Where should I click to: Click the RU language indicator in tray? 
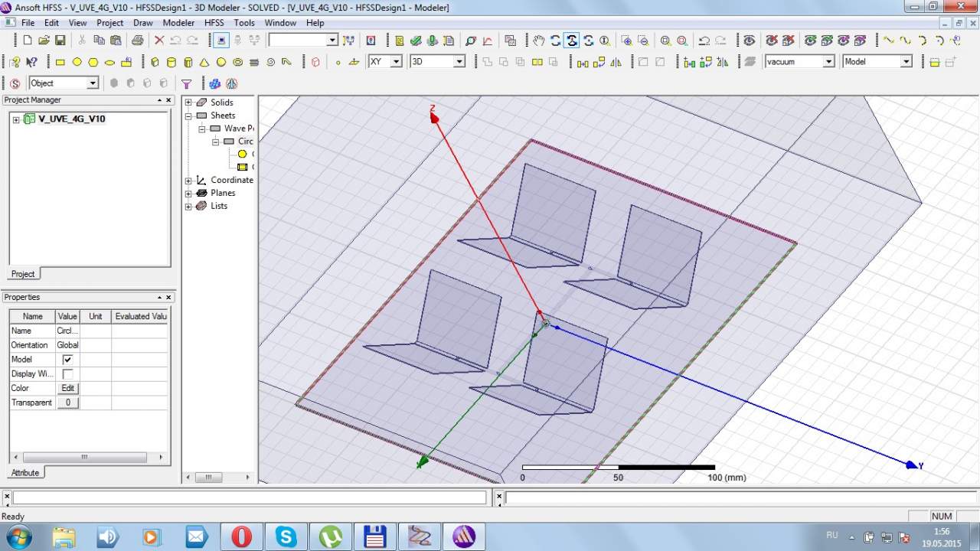coord(832,535)
